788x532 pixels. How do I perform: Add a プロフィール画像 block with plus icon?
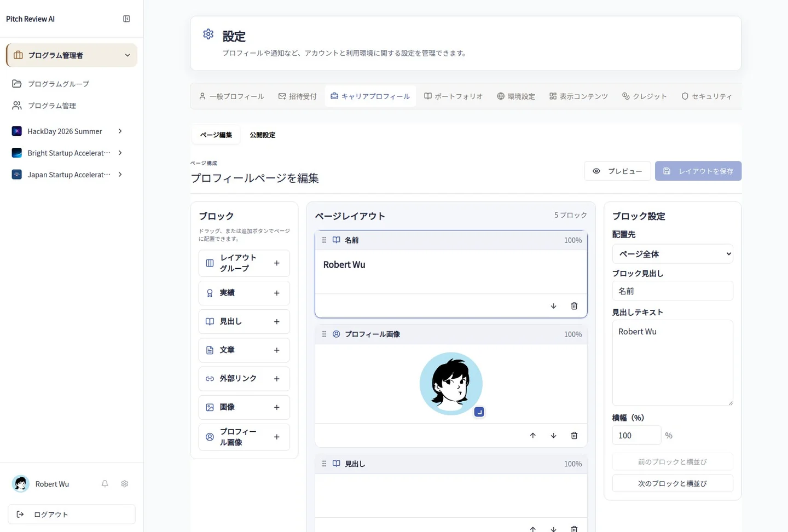pos(276,437)
